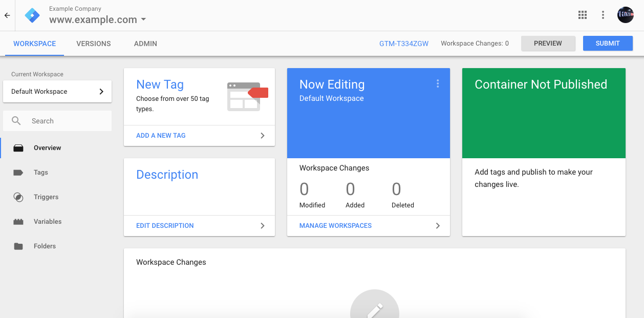
Task: Click the Workspace Changes: 0 counter
Action: point(475,44)
